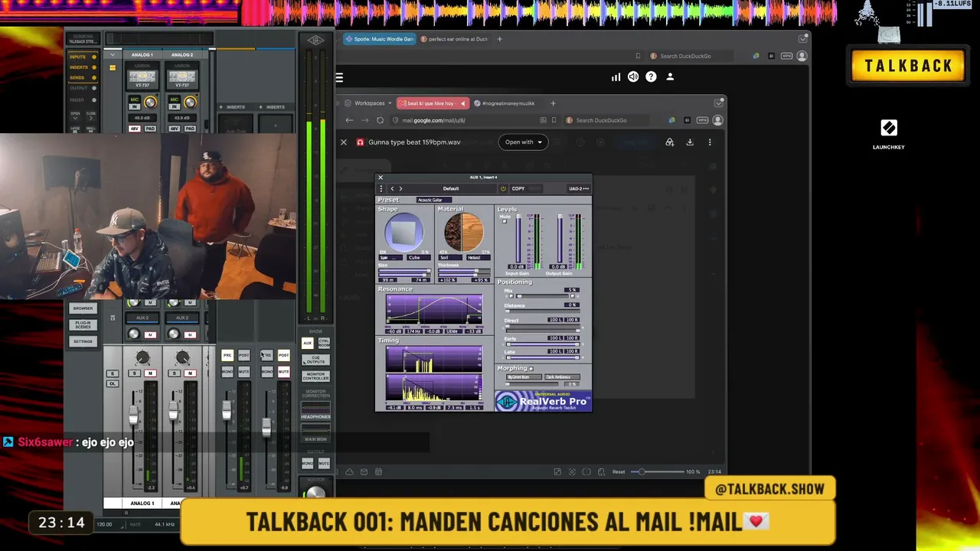
Task: Switch to the 'beat kl que hive hoy' tab
Action: pyautogui.click(x=432, y=103)
